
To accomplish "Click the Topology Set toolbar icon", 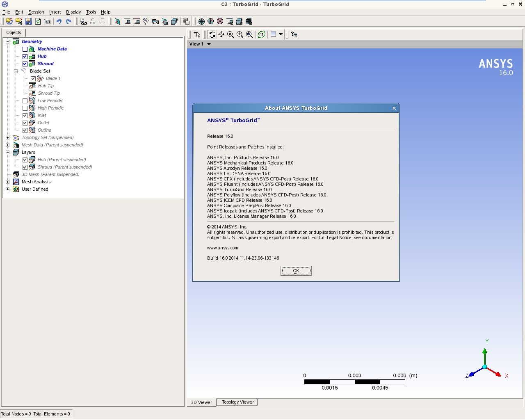I will click(x=155, y=21).
